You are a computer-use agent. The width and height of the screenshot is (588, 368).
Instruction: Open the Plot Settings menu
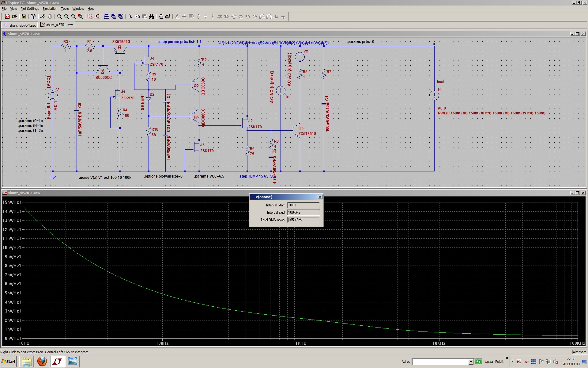click(30, 9)
